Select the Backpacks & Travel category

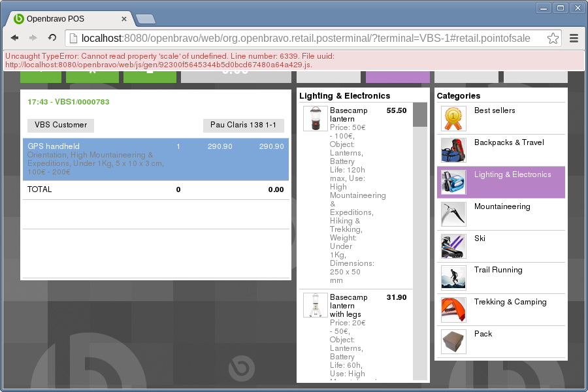click(x=501, y=150)
